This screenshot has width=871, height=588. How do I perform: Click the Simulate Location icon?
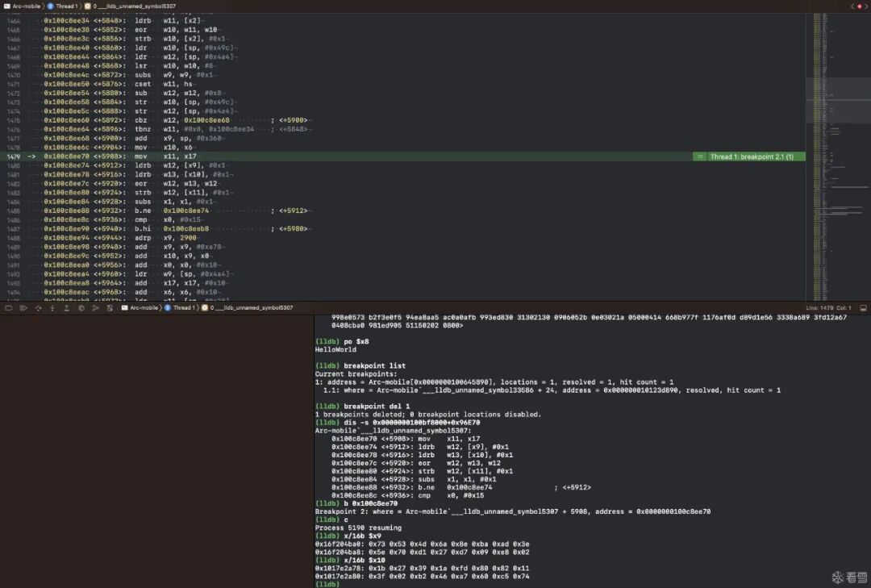[x=110, y=308]
